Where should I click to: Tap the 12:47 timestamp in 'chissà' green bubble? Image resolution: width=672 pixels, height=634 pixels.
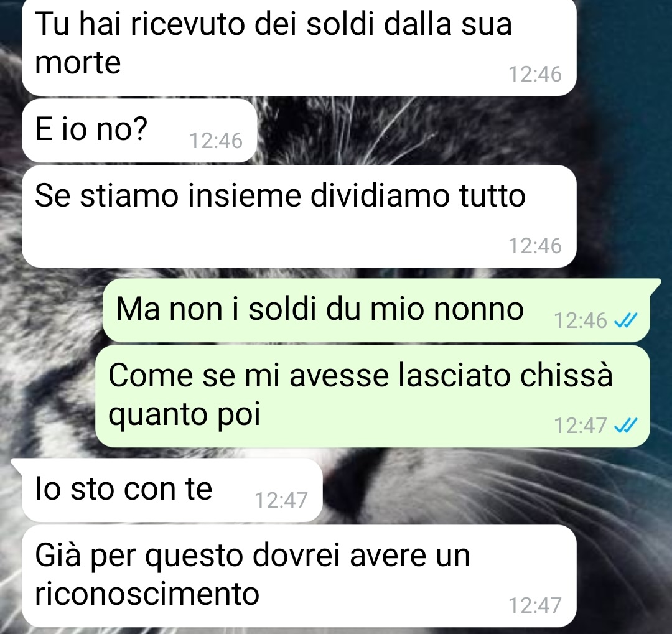click(x=581, y=426)
